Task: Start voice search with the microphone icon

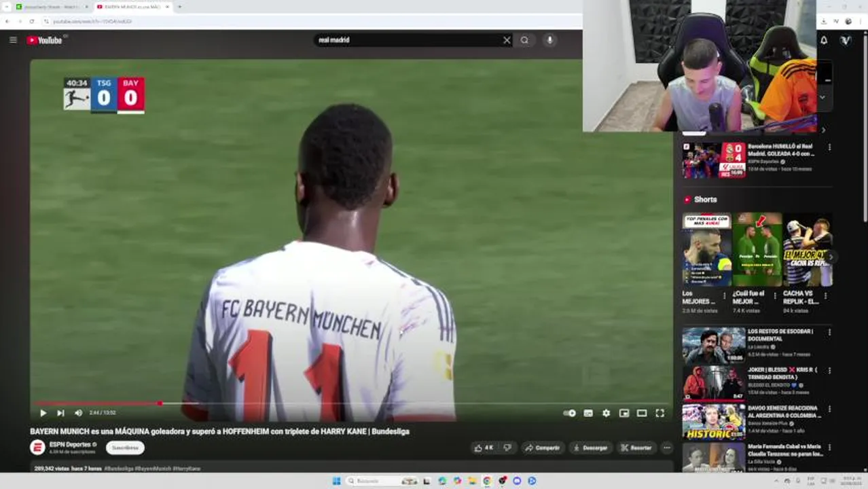Action: click(549, 40)
